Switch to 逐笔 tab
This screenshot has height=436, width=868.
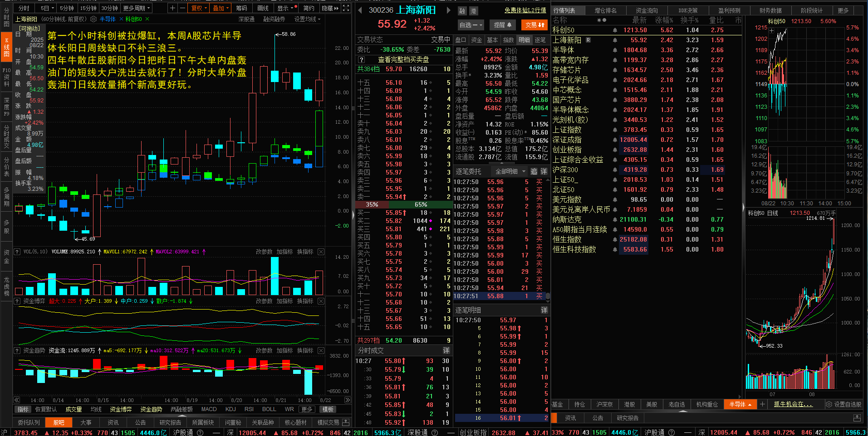tap(540, 40)
